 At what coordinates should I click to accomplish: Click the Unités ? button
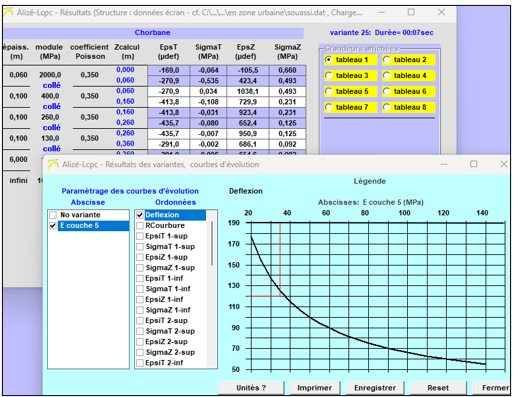251,388
